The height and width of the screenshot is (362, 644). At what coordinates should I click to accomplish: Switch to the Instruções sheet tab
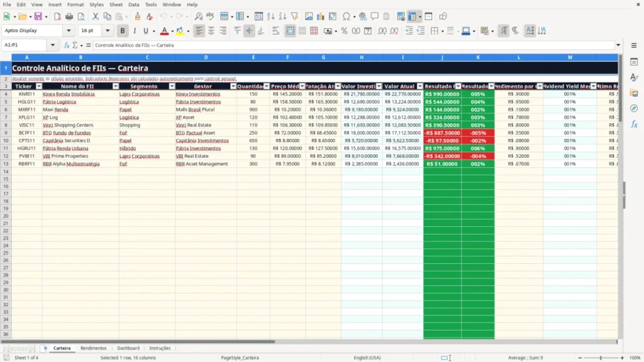point(160,348)
